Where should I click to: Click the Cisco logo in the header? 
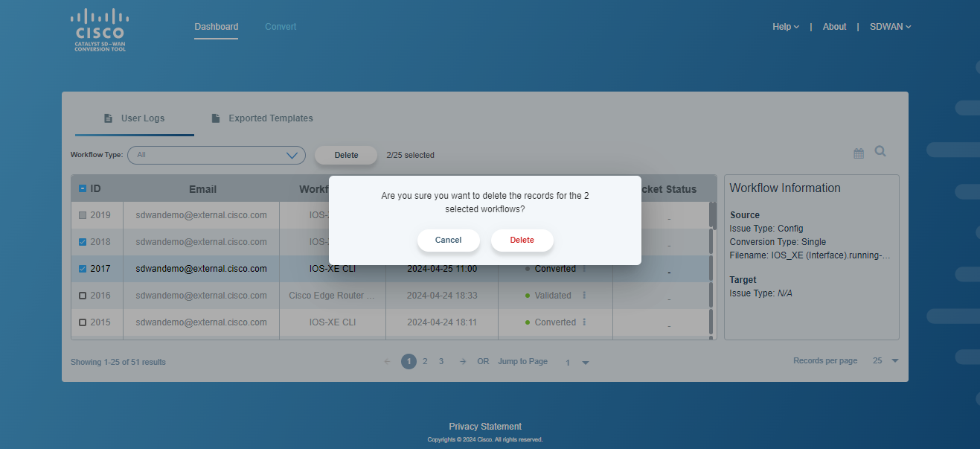tap(100, 30)
